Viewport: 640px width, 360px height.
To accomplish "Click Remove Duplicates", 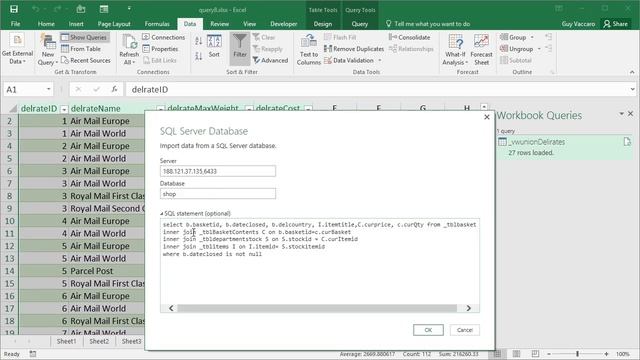I will [354, 49].
